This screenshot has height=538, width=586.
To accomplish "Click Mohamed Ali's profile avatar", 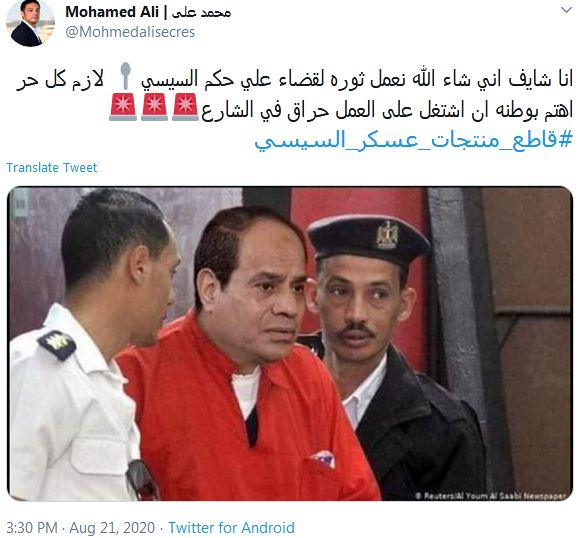I will point(30,23).
